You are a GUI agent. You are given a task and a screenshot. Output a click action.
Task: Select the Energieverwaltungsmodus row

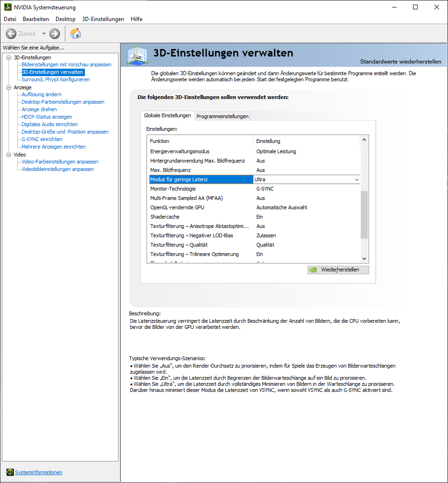(x=254, y=151)
